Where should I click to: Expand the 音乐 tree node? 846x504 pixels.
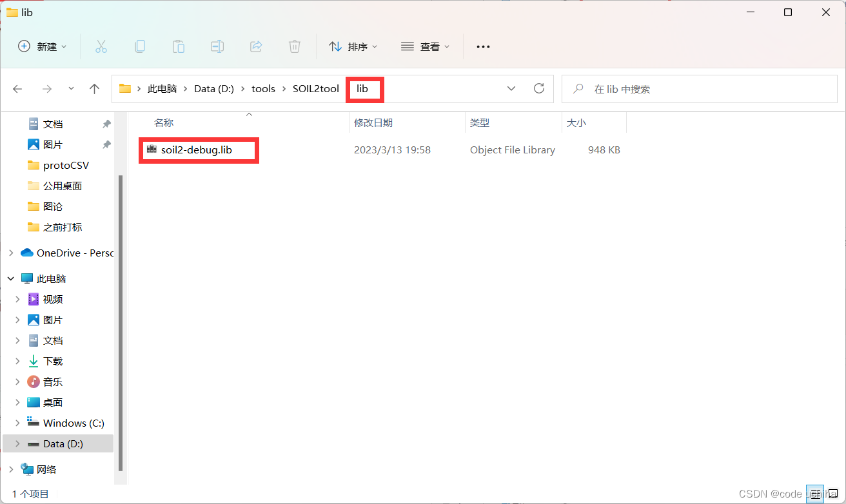click(18, 382)
